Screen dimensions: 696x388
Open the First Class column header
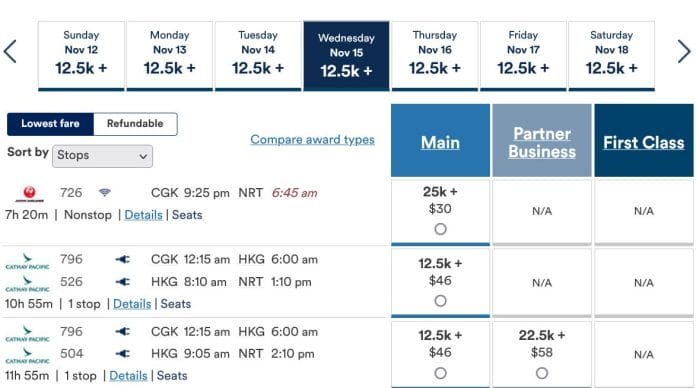coord(644,141)
